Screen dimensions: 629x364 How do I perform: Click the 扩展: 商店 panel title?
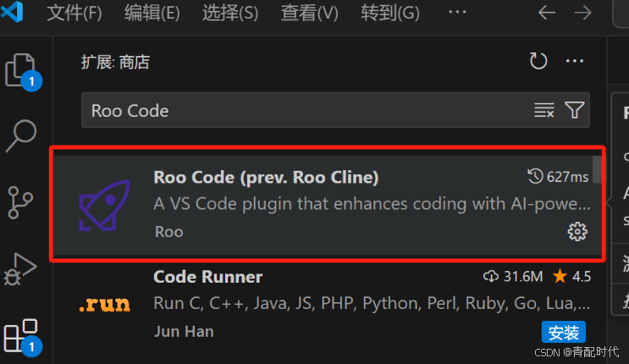tap(115, 62)
